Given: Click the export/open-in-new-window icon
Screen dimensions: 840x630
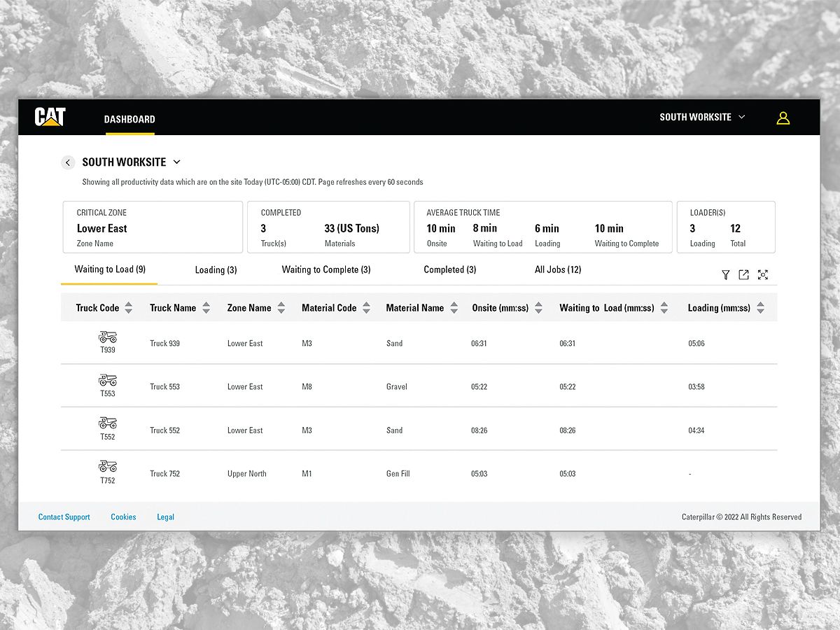Looking at the screenshot, I should point(743,275).
